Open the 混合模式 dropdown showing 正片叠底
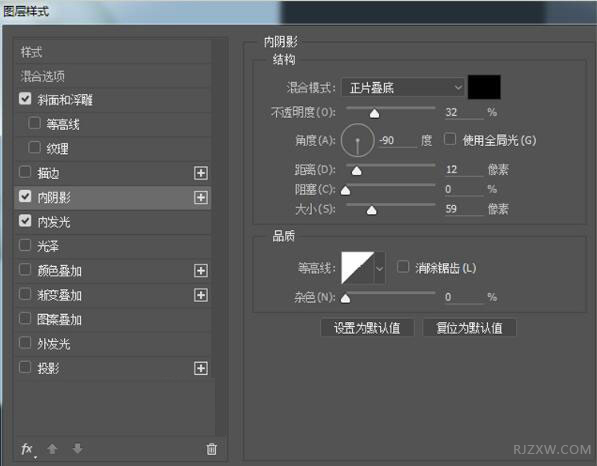 pos(403,88)
